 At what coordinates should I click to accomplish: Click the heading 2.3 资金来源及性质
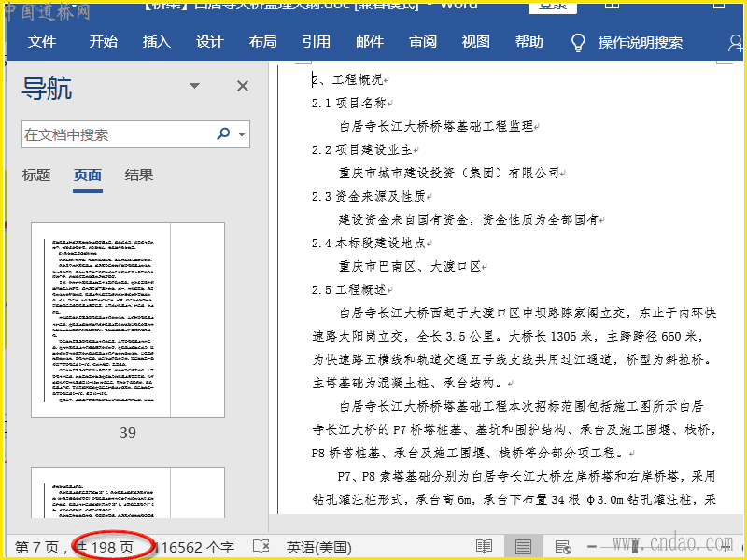pos(369,196)
